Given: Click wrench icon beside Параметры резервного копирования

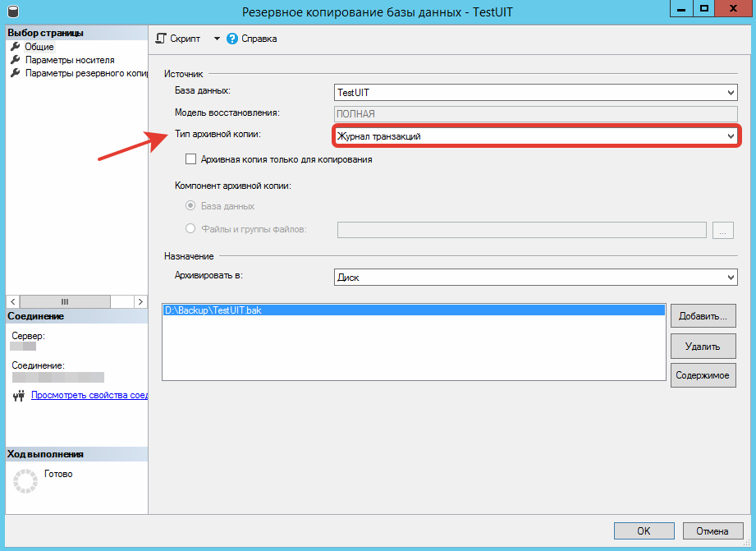Looking at the screenshot, I should click(15, 73).
